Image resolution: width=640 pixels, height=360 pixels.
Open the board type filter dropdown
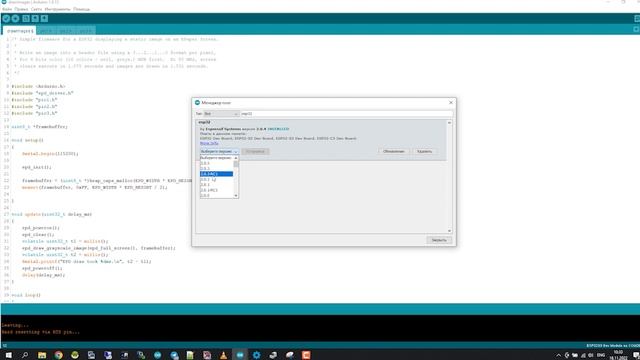tap(221, 113)
